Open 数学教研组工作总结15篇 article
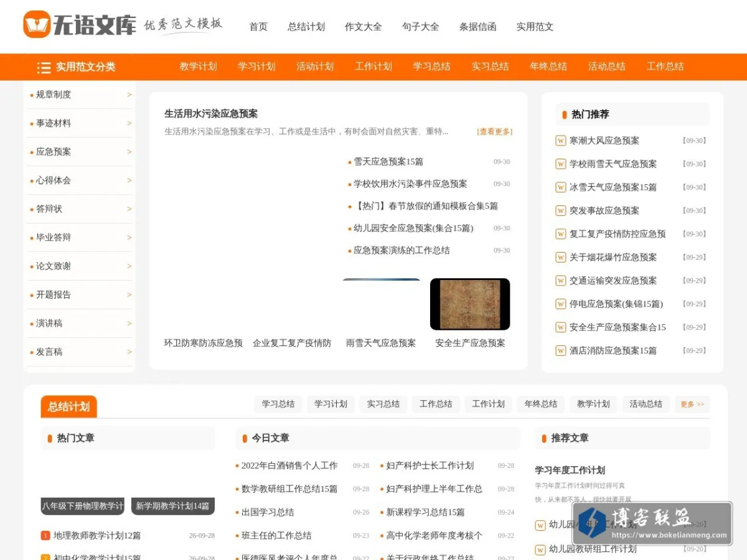 (289, 489)
